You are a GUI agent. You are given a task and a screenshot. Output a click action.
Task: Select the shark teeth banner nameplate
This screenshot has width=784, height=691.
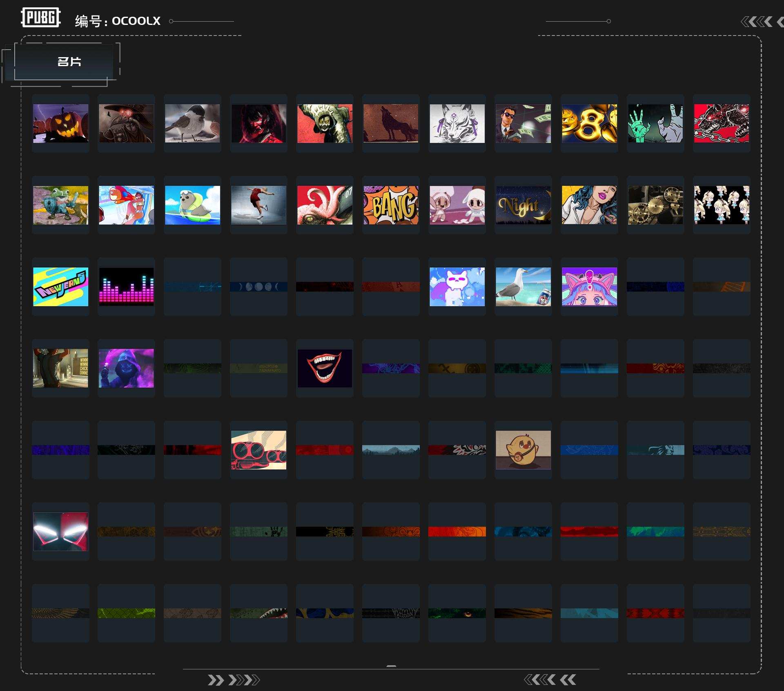[x=258, y=613]
